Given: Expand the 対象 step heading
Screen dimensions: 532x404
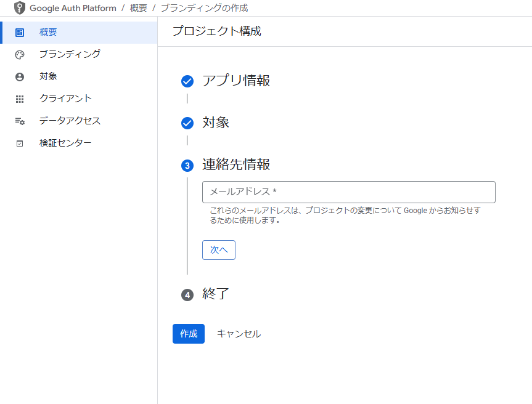Looking at the screenshot, I should (x=216, y=123).
